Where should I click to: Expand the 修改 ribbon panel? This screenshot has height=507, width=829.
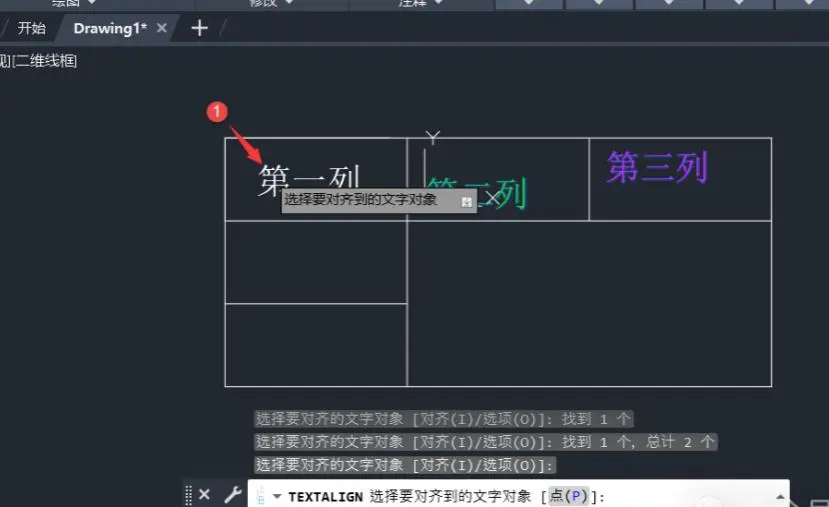(271, 3)
